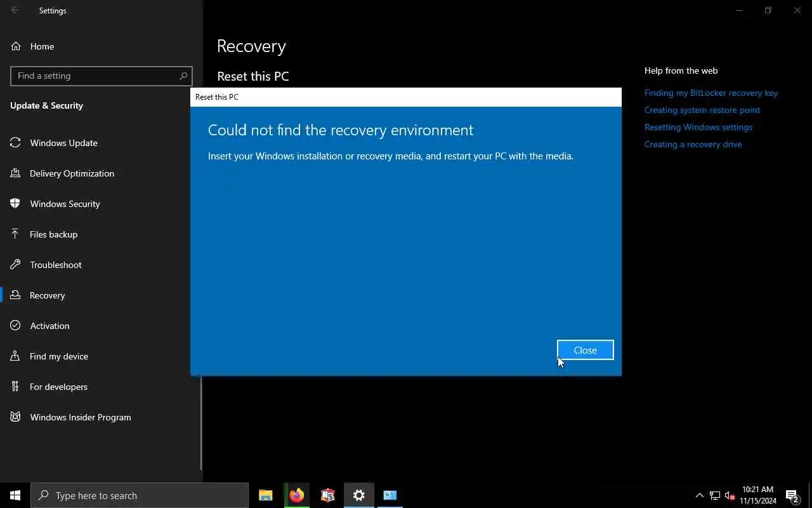
Task: Minimize the Settings window
Action: [739, 10]
